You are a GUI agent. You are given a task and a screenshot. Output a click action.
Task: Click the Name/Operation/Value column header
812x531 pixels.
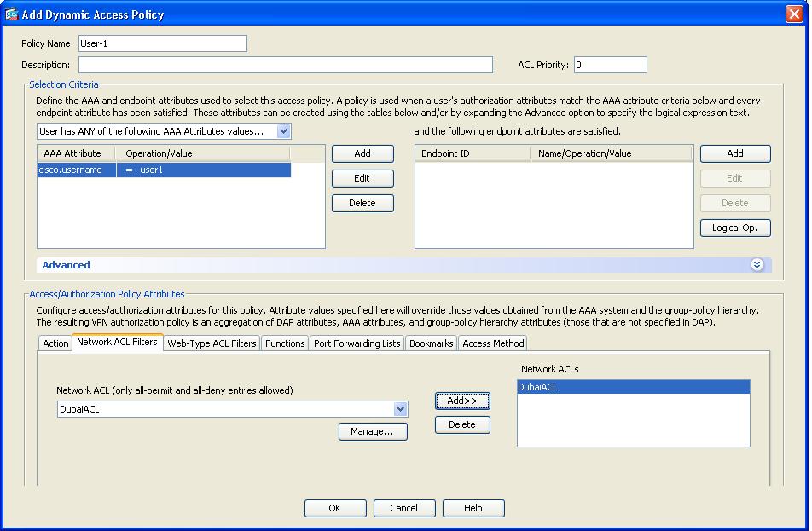611,153
